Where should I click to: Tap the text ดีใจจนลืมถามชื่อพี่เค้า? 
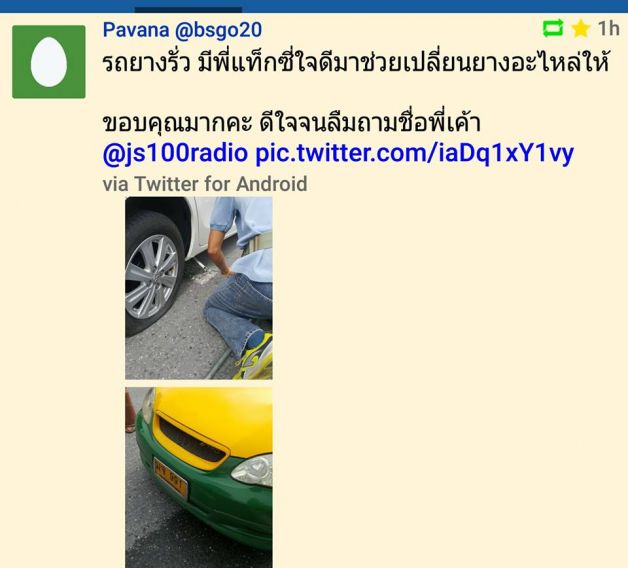click(370, 122)
